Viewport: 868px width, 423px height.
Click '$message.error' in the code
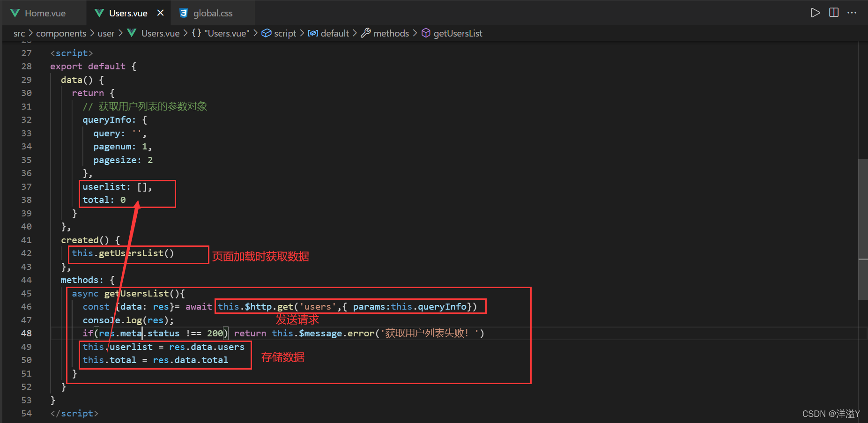336,333
